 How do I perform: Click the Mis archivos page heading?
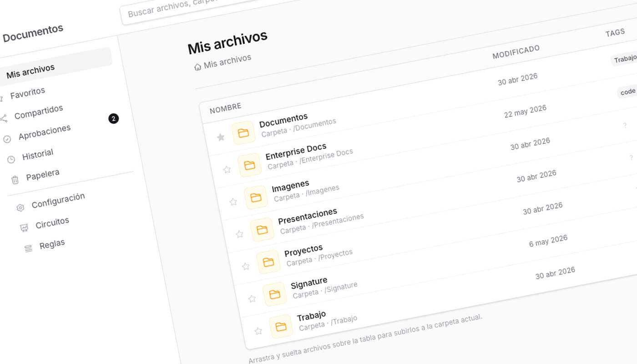coord(227,42)
